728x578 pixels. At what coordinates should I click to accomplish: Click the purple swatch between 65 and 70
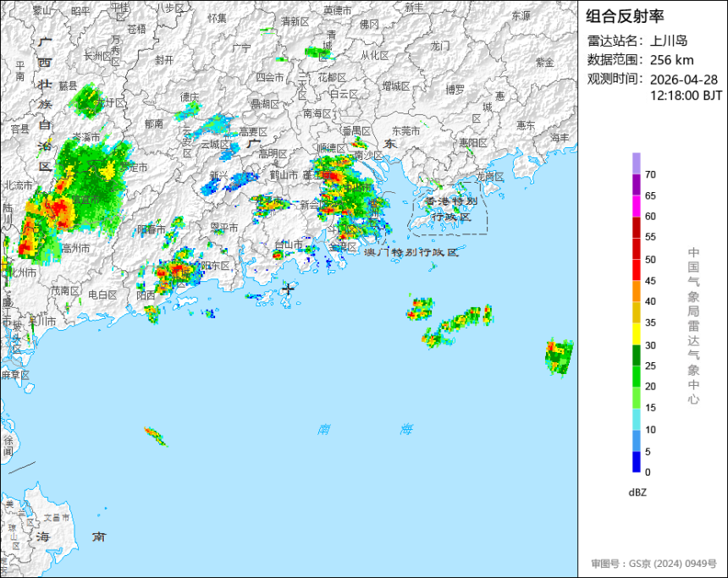point(636,184)
